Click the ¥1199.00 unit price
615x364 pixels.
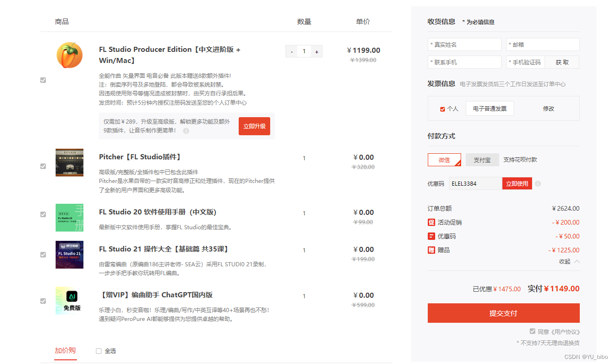click(x=364, y=50)
